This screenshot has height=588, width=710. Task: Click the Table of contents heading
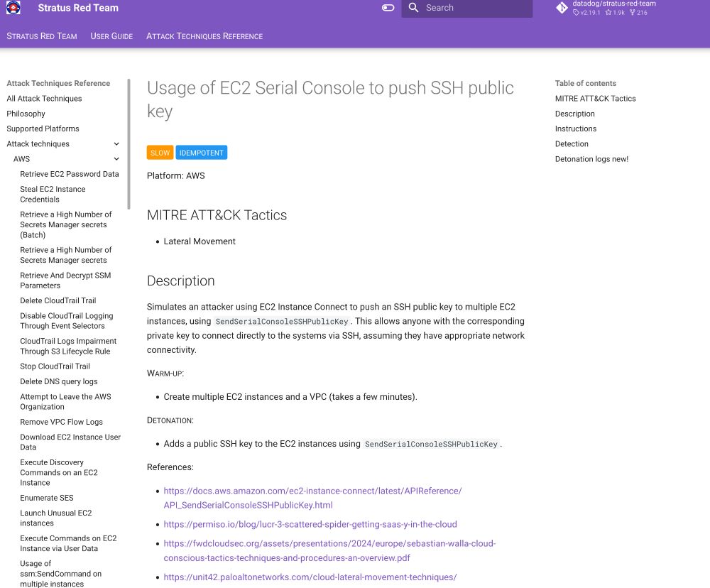(x=586, y=83)
